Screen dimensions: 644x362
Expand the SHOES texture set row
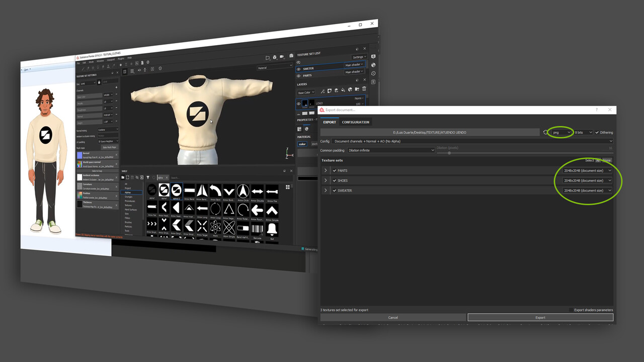point(326,180)
